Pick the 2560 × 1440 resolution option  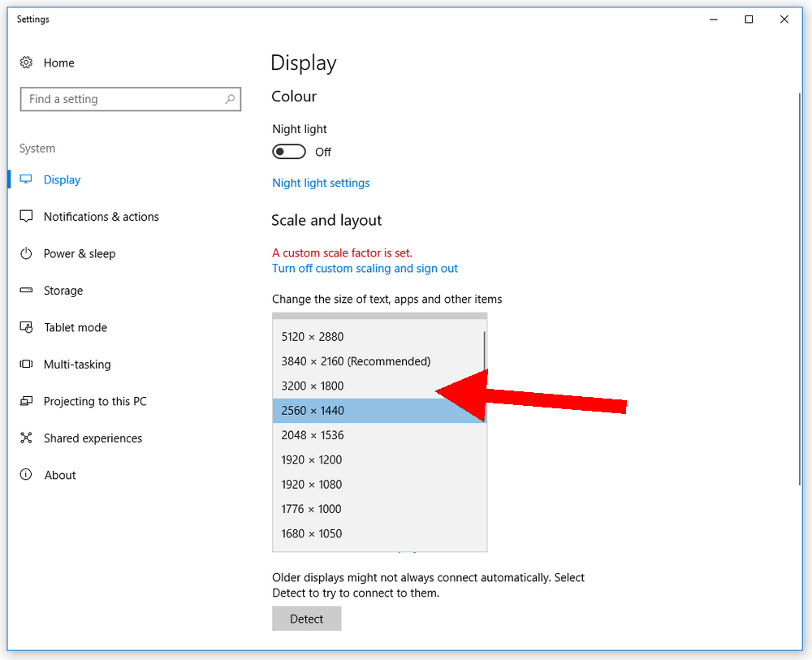click(x=379, y=411)
